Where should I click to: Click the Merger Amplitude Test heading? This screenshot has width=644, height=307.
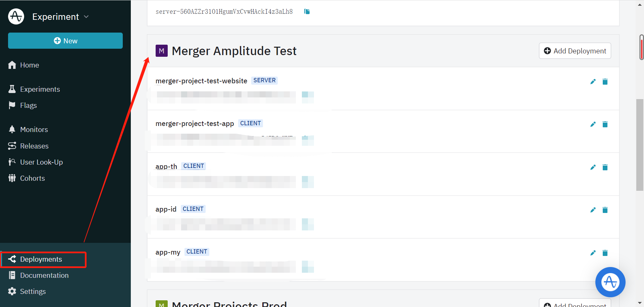point(234,51)
